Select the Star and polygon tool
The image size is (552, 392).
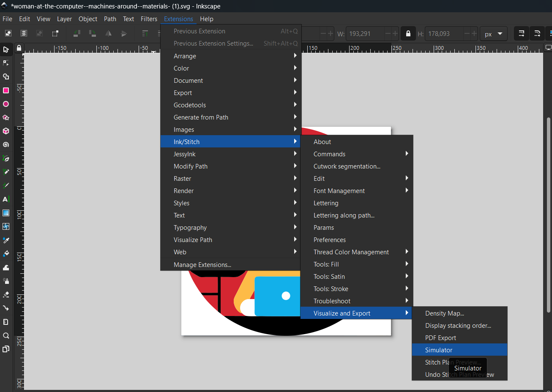[x=6, y=117]
